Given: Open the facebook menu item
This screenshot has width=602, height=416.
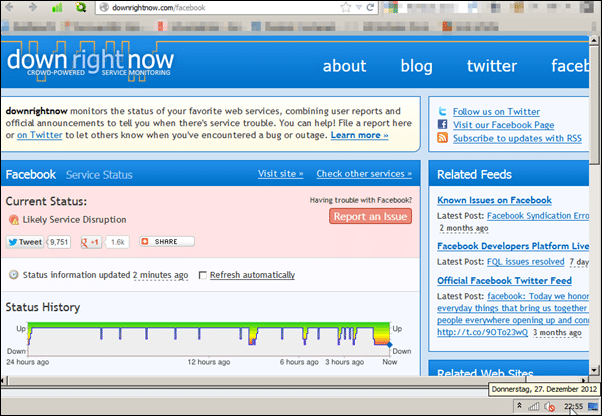Looking at the screenshot, I should [x=570, y=66].
